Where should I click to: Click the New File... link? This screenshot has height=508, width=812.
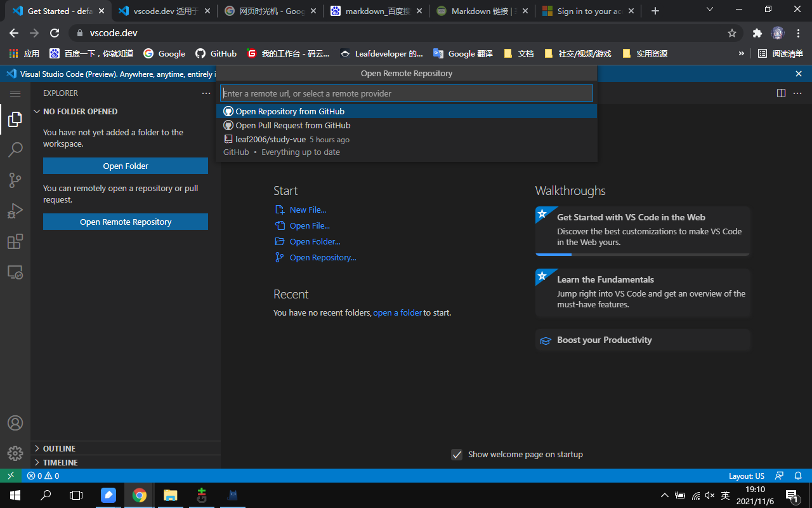tap(308, 210)
